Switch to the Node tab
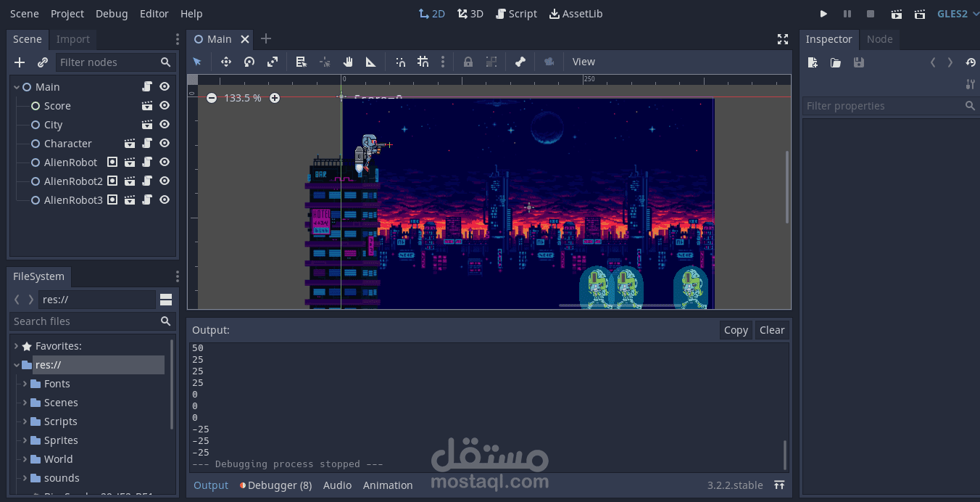This screenshot has width=980, height=502. pos(879,39)
